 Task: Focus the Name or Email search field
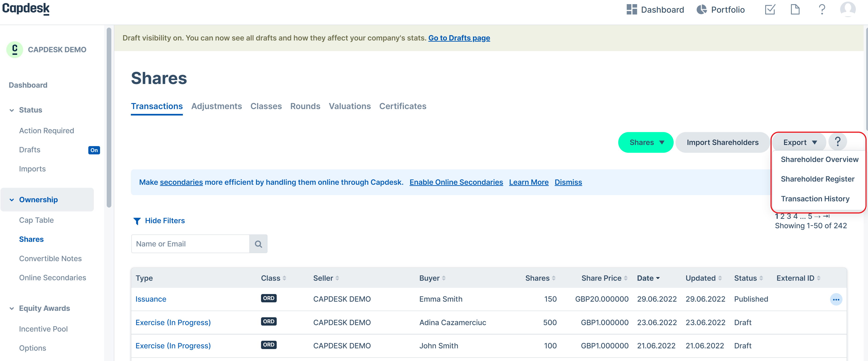(190, 244)
